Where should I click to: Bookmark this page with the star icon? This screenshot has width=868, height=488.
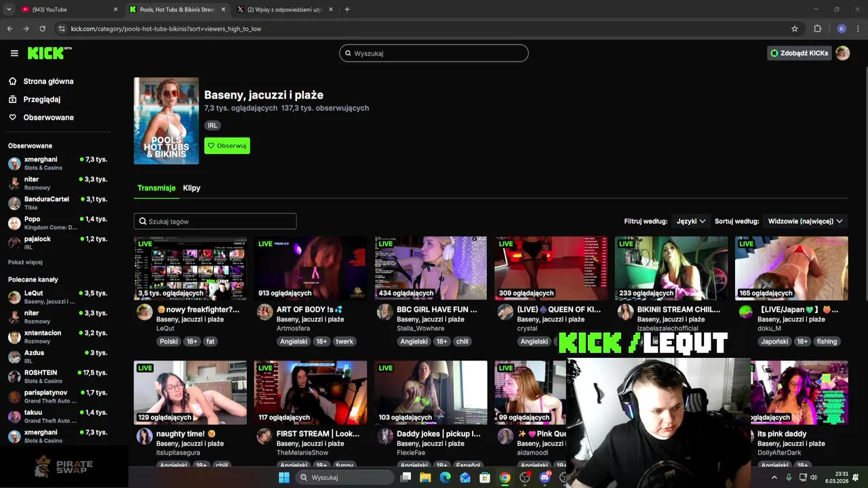pyautogui.click(x=795, y=28)
